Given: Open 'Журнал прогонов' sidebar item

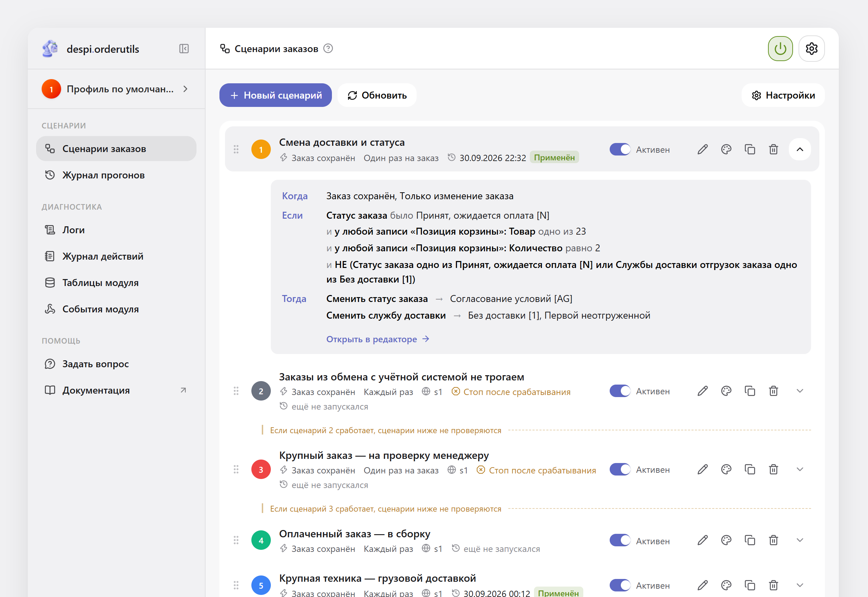Looking at the screenshot, I should pyautogui.click(x=116, y=175).
